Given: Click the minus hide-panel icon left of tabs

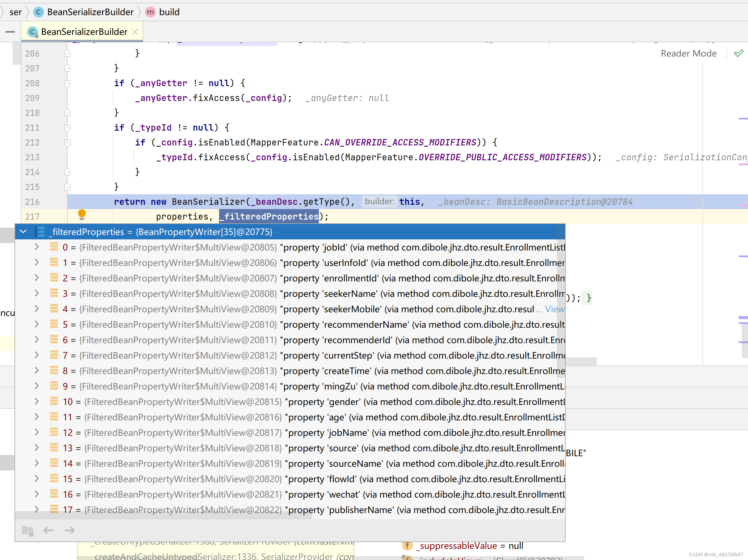Looking at the screenshot, I should click(x=10, y=32).
